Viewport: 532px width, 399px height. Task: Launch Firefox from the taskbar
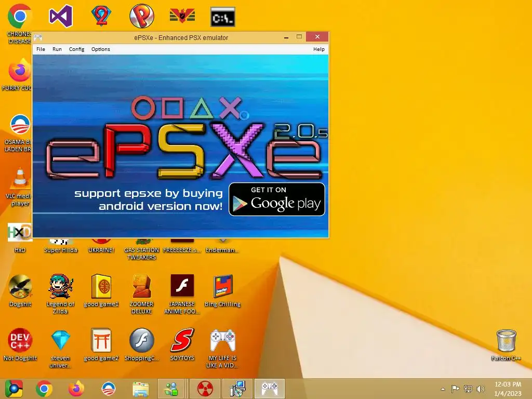76,389
